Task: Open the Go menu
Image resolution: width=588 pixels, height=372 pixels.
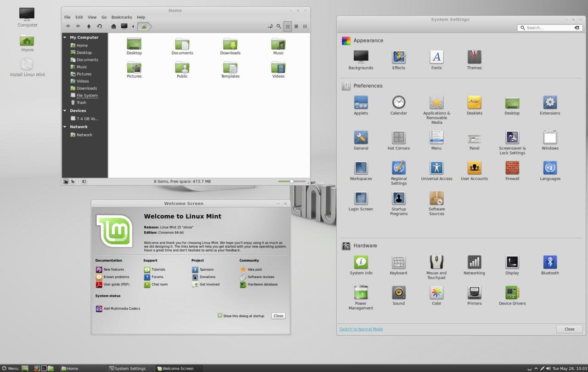Action: coord(104,17)
